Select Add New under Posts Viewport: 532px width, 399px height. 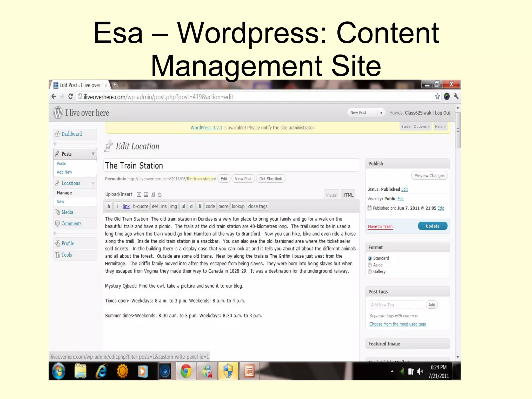[x=64, y=172]
